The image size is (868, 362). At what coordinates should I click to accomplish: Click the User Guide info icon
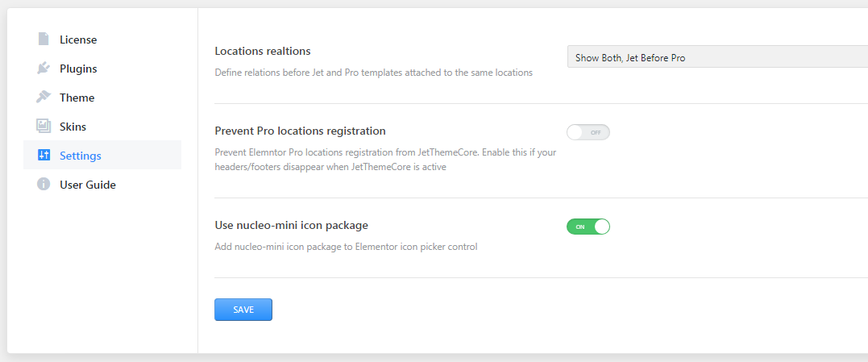point(44,185)
